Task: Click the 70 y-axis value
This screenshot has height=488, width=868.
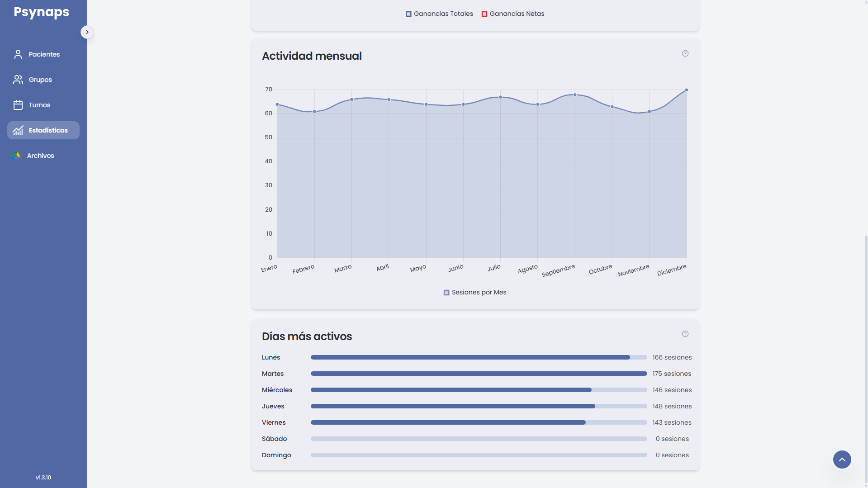Action: coord(269,90)
